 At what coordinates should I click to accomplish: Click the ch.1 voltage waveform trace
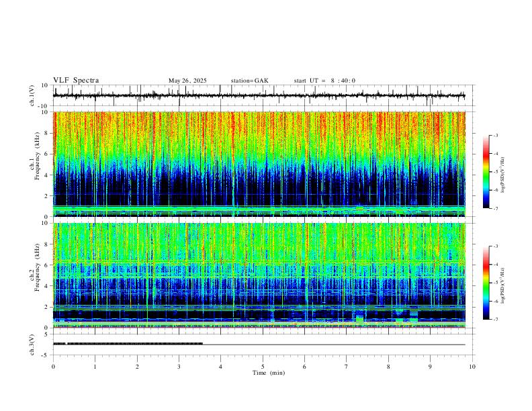tap(259, 95)
